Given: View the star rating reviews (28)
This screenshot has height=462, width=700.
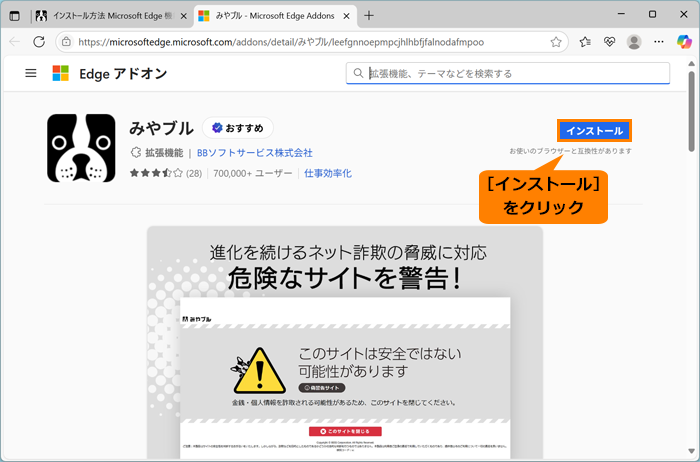Looking at the screenshot, I should (x=166, y=173).
